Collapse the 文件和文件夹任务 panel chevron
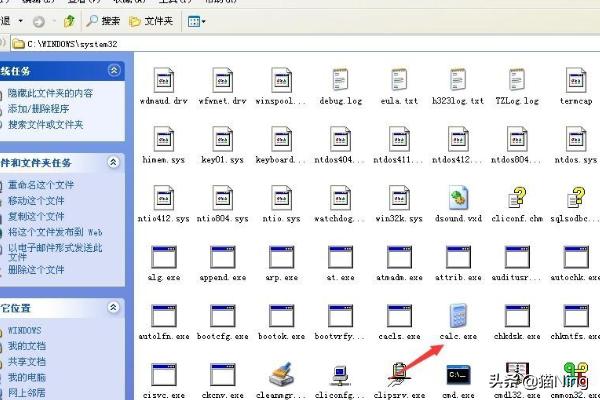The image size is (600, 400). pyautogui.click(x=113, y=162)
